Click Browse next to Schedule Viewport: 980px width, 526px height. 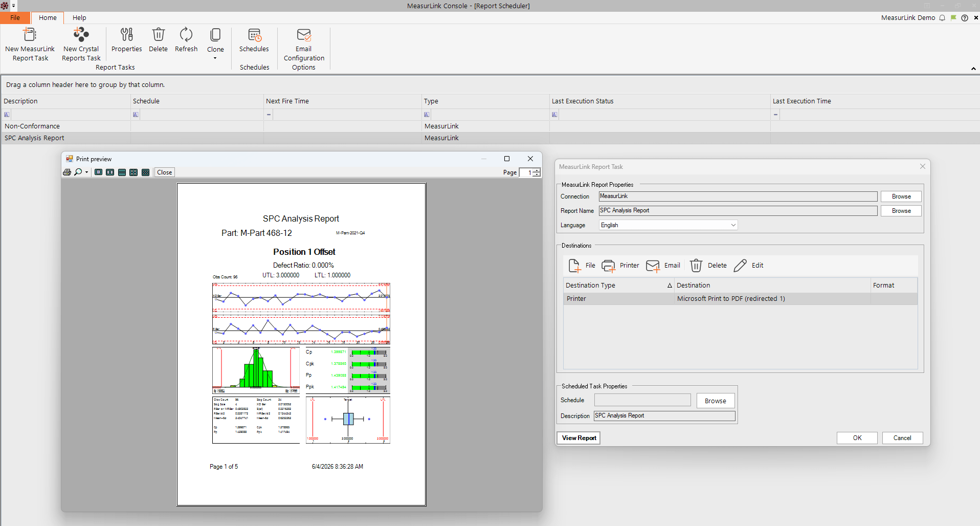[715, 401]
